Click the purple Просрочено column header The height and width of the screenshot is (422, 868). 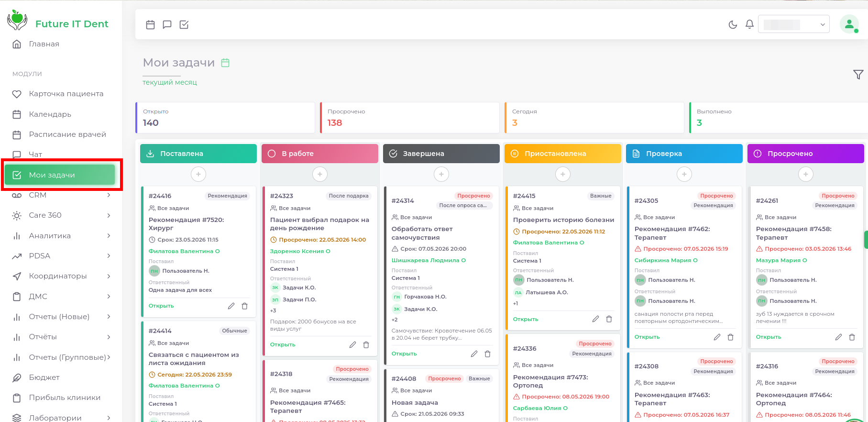(x=806, y=154)
